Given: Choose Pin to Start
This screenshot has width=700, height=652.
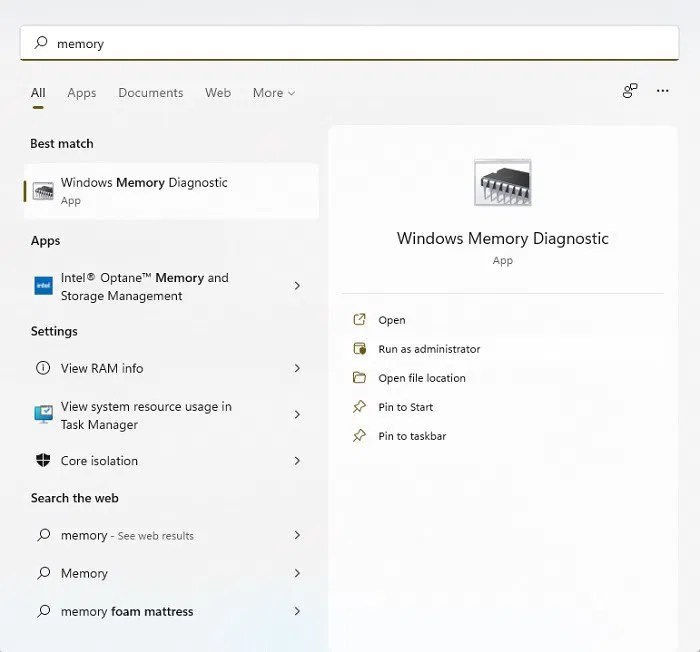Looking at the screenshot, I should click(405, 407).
